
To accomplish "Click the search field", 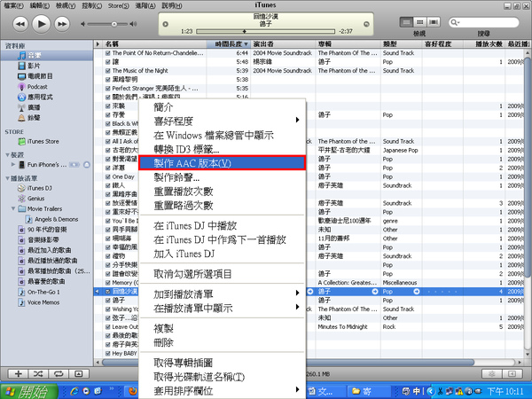I will [x=484, y=22].
